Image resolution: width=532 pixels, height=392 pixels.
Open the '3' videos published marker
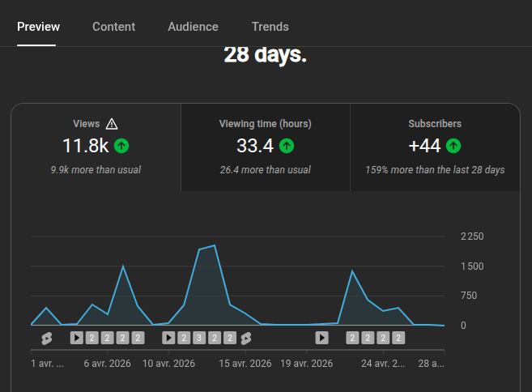[199, 338]
